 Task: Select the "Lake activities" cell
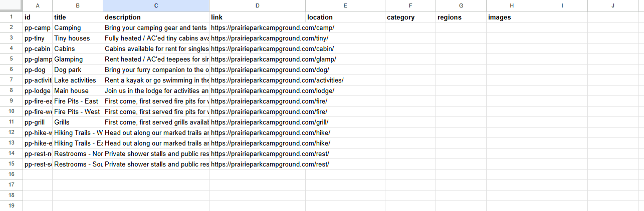click(77, 80)
